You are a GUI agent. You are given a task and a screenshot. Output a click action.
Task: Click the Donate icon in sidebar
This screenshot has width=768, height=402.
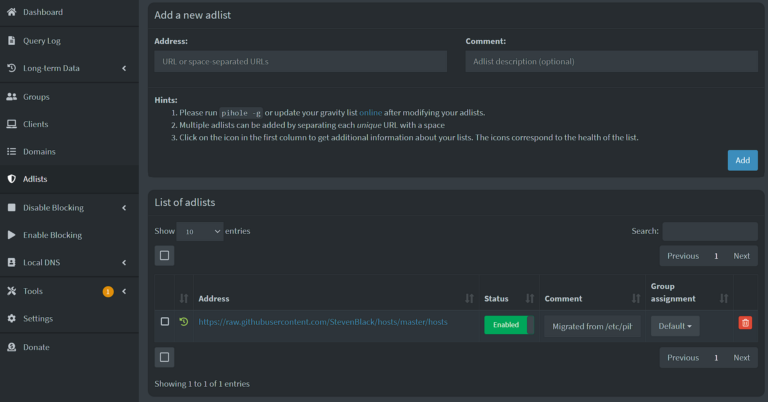click(x=11, y=347)
